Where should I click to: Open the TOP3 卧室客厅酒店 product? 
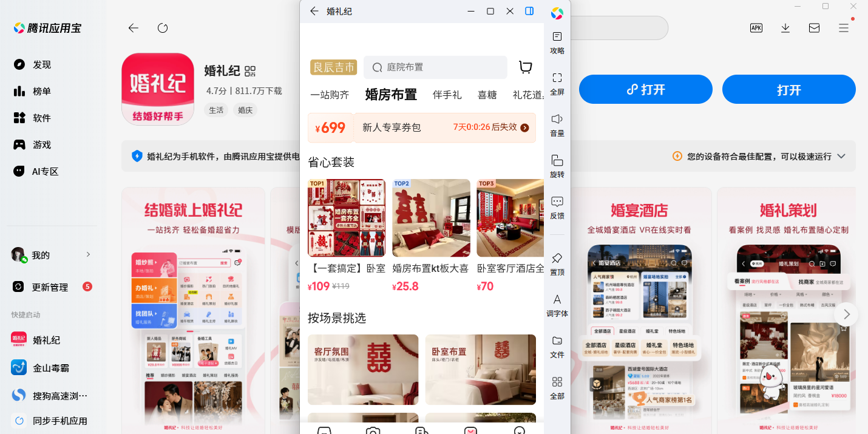click(x=510, y=218)
